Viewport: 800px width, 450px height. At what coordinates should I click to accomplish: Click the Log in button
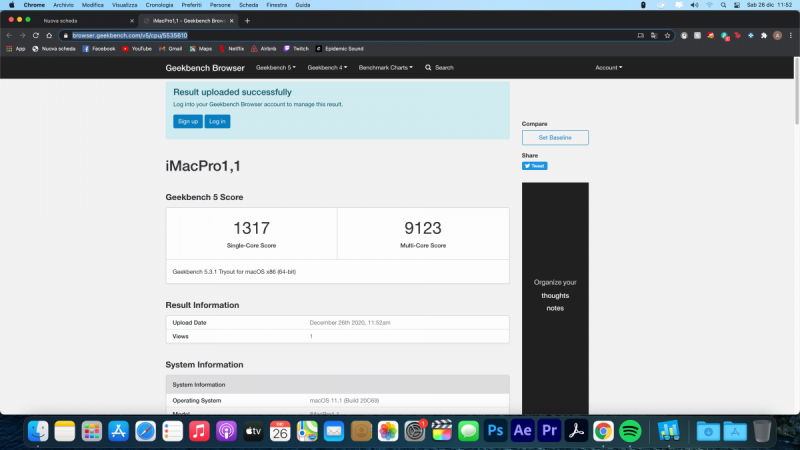[x=217, y=121]
